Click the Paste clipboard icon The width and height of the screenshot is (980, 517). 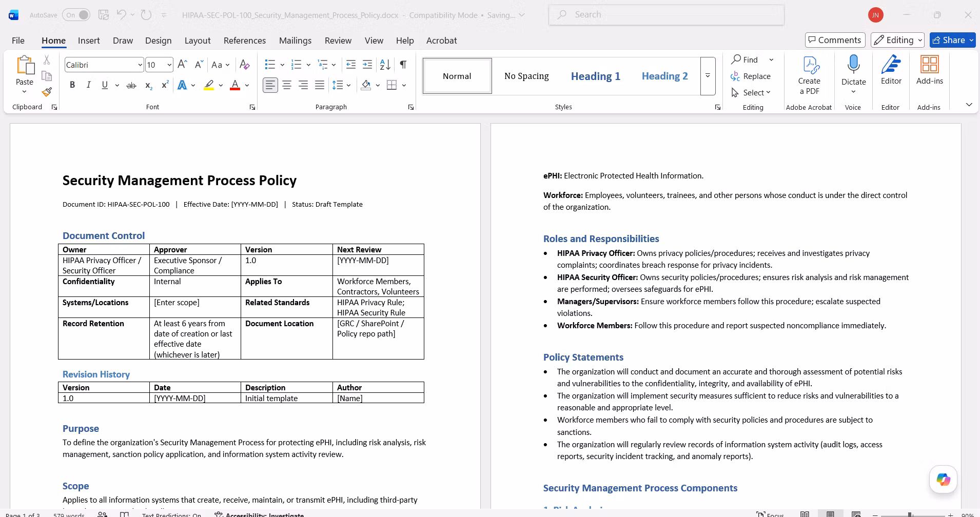tap(25, 65)
